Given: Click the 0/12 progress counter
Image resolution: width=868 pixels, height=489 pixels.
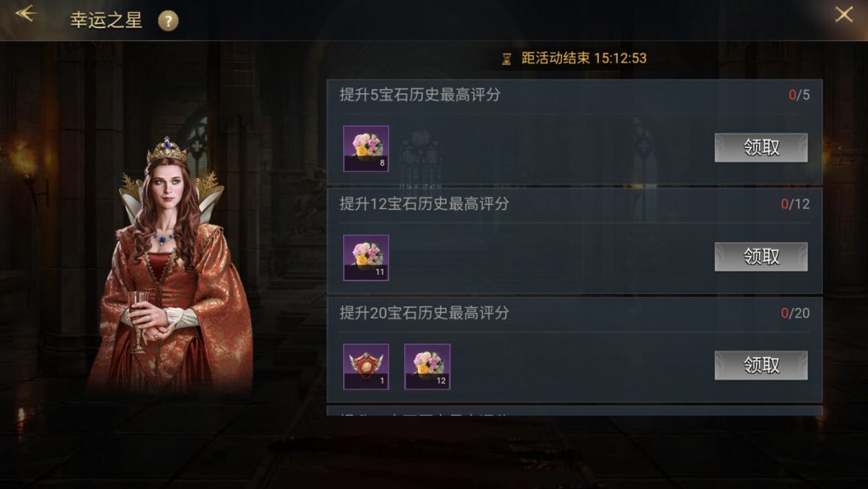Looking at the screenshot, I should [795, 204].
